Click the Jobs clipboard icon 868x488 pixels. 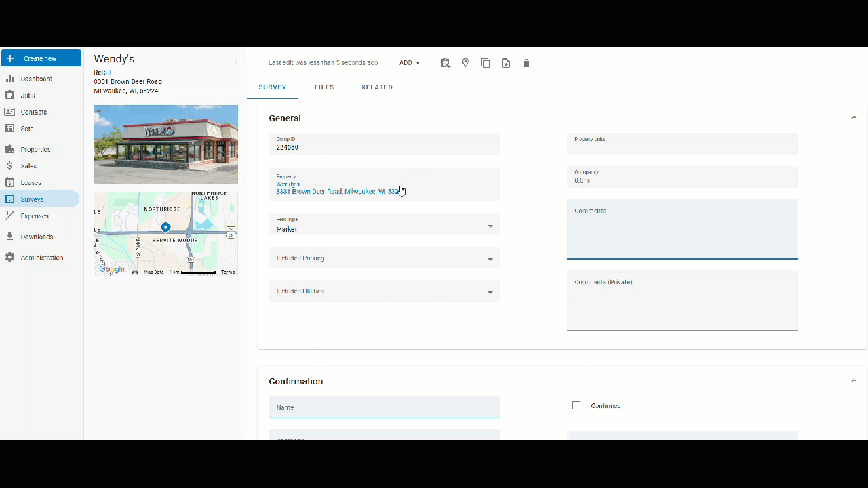(9, 96)
